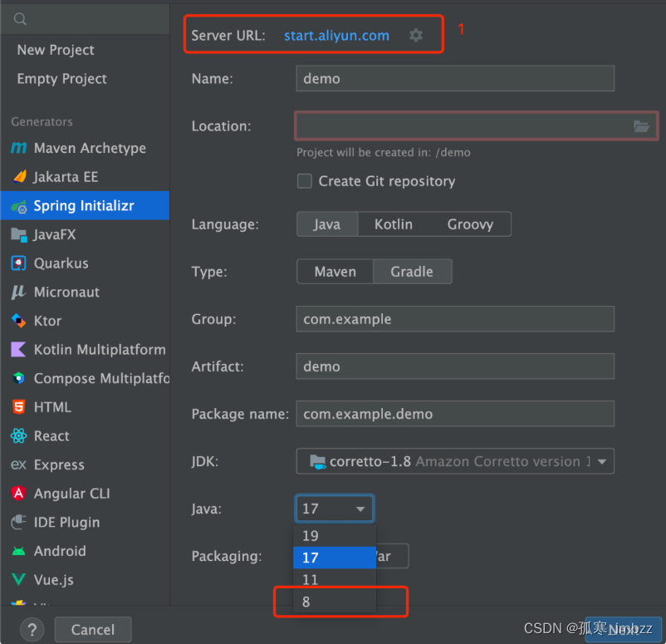Select Kotlin Multiplatform generator label
Screen dimensions: 666x644
(x=100, y=349)
